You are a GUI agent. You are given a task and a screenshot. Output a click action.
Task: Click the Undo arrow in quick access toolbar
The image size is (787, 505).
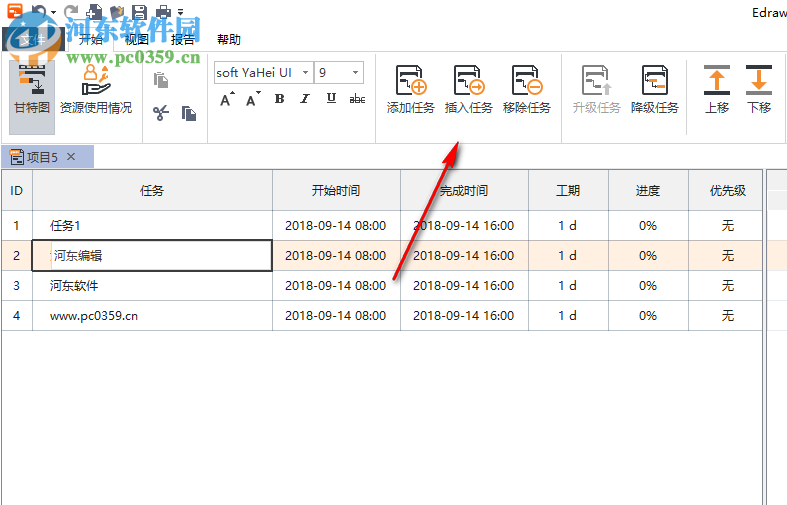tap(39, 11)
